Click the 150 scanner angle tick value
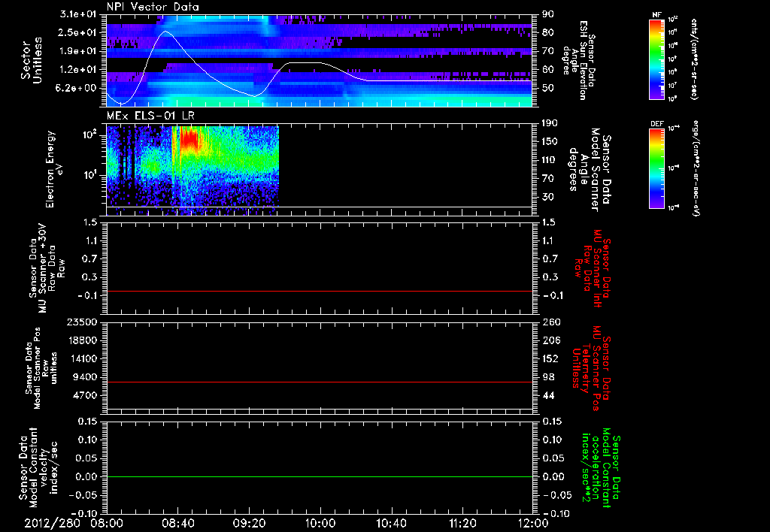 (x=550, y=142)
